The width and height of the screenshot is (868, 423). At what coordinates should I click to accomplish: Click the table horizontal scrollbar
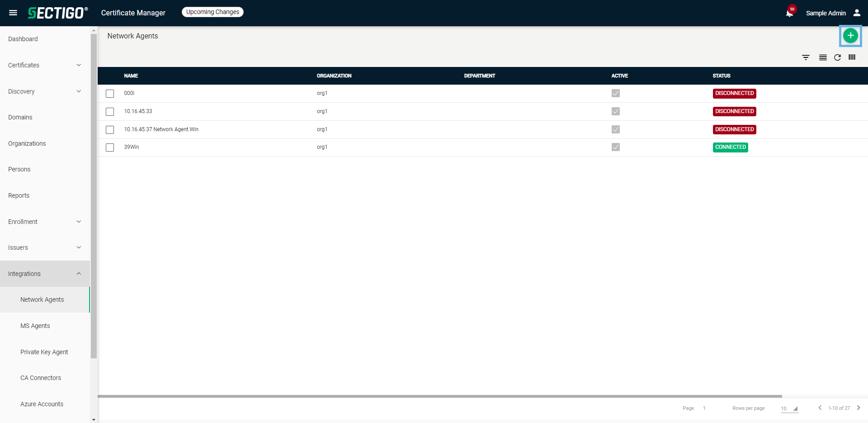point(440,396)
